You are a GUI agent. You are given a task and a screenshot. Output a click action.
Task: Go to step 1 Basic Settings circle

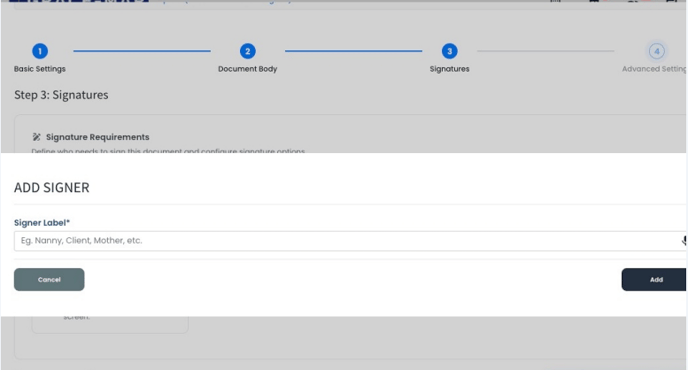40,51
